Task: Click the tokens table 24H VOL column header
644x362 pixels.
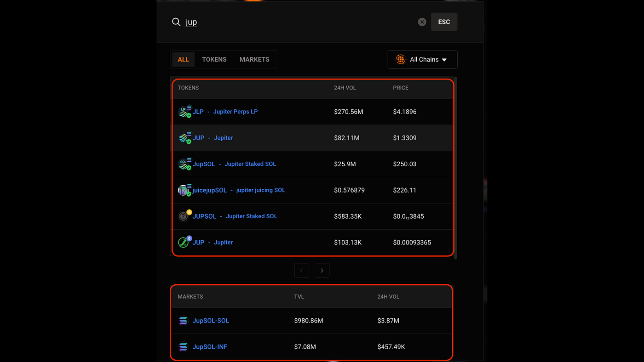Action: (345, 88)
